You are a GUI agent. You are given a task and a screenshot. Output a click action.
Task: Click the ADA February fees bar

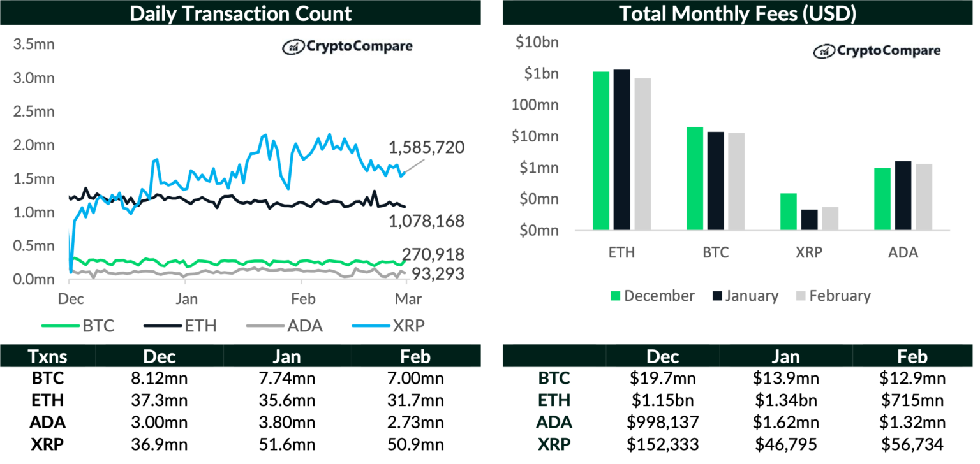point(924,197)
